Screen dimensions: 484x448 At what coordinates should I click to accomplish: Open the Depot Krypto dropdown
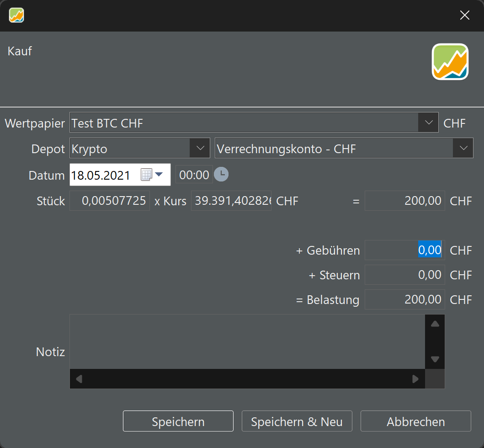pos(200,148)
